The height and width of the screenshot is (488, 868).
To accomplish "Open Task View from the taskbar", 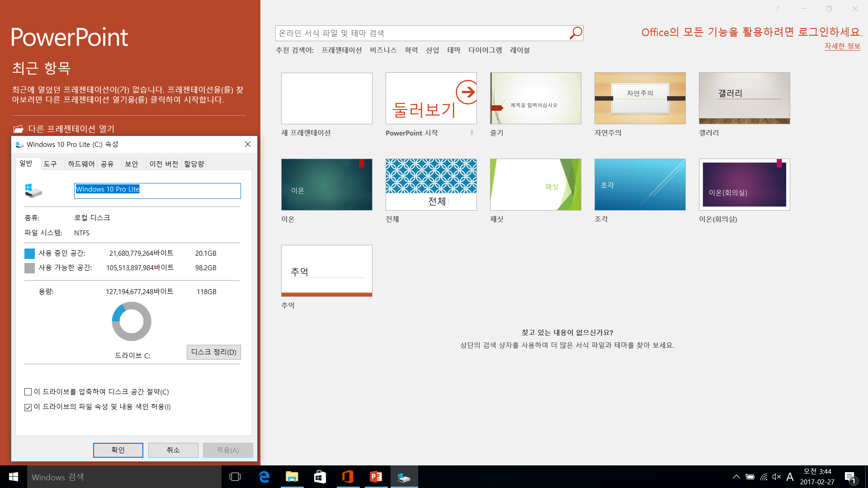I will [235, 477].
